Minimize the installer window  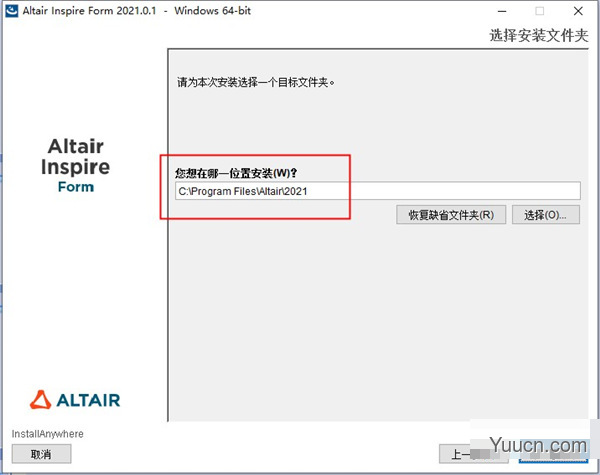[502, 11]
